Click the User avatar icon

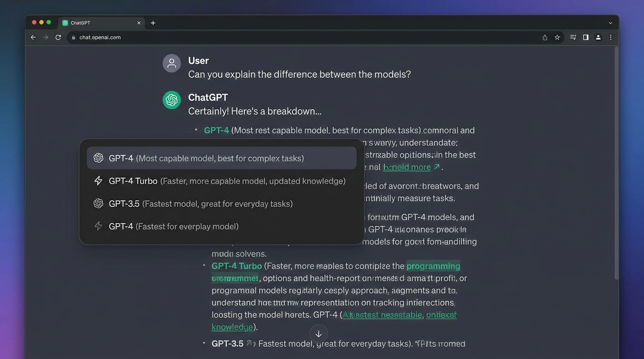[x=172, y=62]
